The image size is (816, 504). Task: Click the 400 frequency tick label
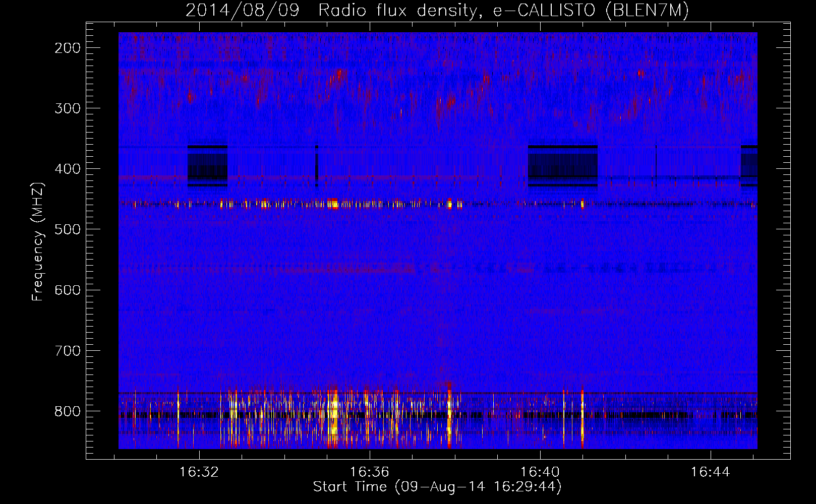coord(68,169)
